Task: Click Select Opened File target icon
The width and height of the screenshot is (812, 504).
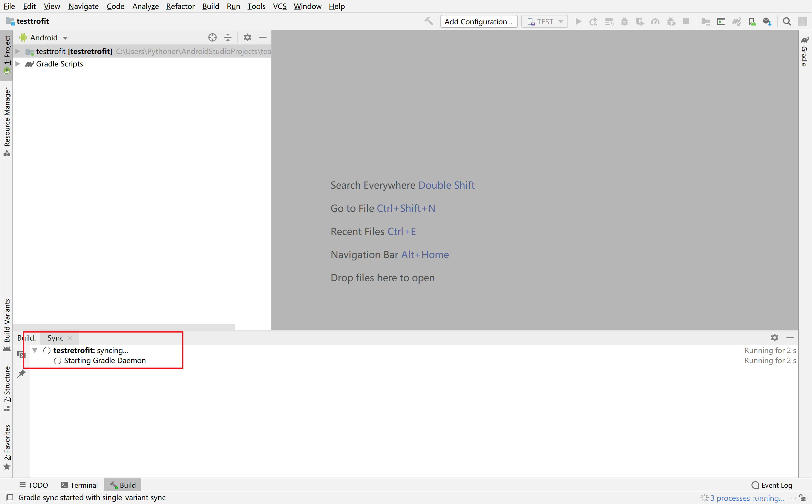Action: [212, 38]
